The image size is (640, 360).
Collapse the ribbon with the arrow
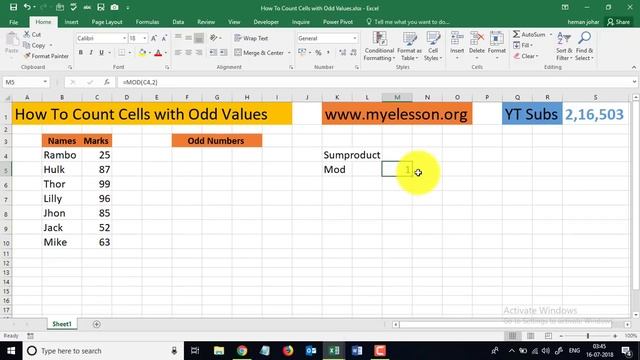[633, 67]
